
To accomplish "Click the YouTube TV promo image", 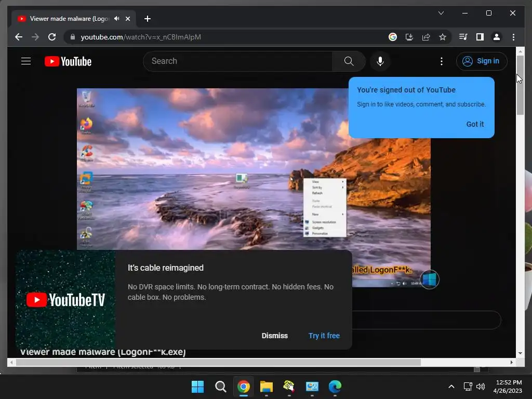I will (x=65, y=300).
